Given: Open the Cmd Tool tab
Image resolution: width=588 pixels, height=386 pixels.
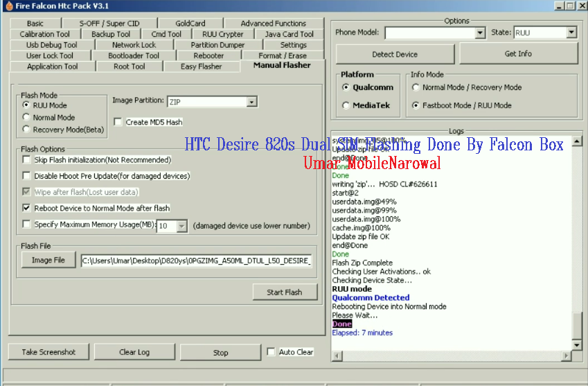Looking at the screenshot, I should (166, 34).
